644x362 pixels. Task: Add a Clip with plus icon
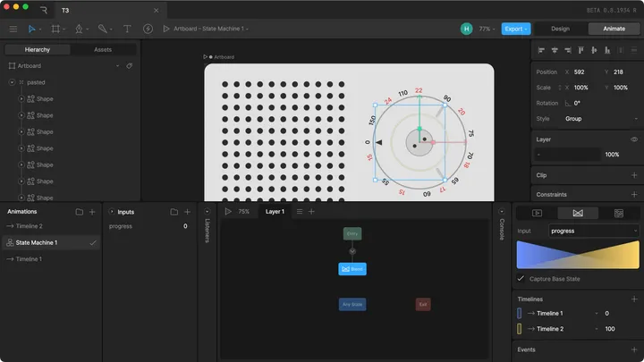click(x=634, y=175)
